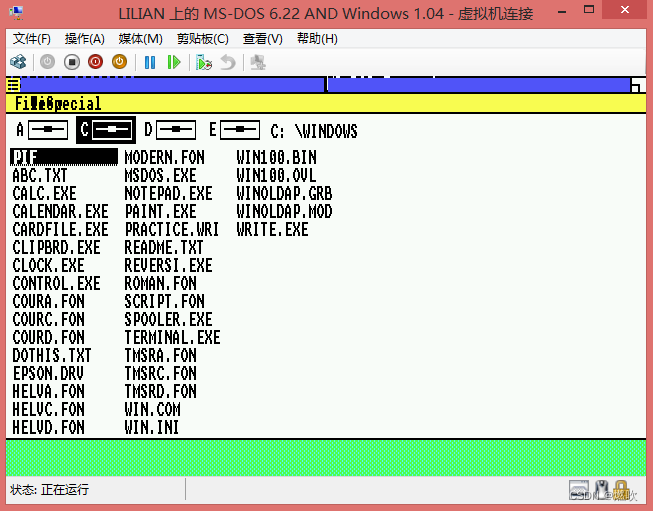The width and height of the screenshot is (653, 511).
Task: Select SPOOLER.EXE file
Action: [x=168, y=319]
